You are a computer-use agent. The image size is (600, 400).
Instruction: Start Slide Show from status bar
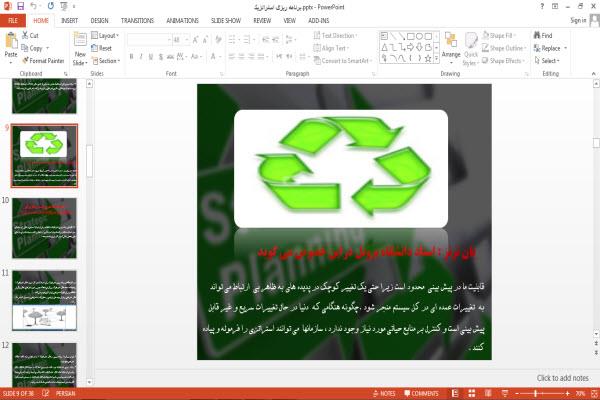point(505,393)
